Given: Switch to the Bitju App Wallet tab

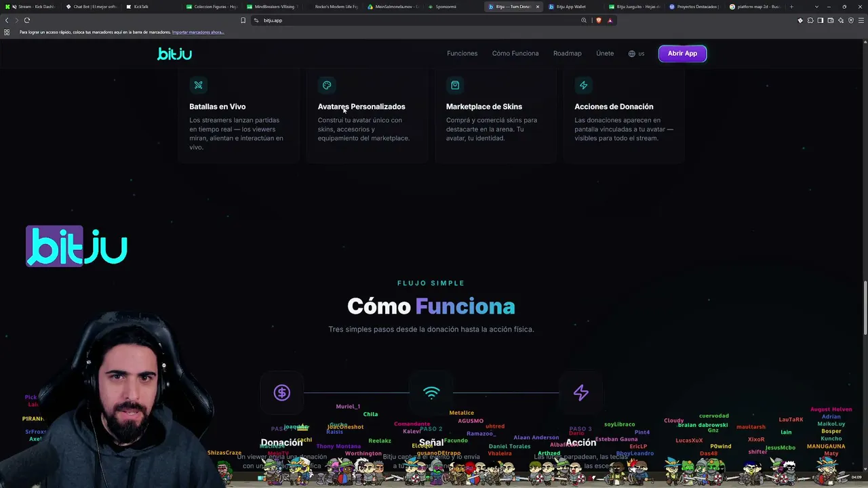Looking at the screenshot, I should click(x=574, y=7).
